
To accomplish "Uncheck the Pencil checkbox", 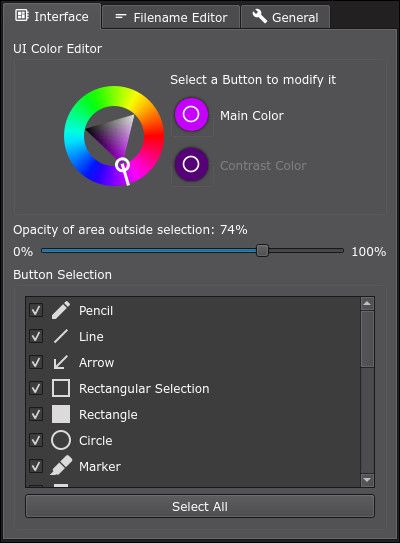I will pyautogui.click(x=36, y=310).
